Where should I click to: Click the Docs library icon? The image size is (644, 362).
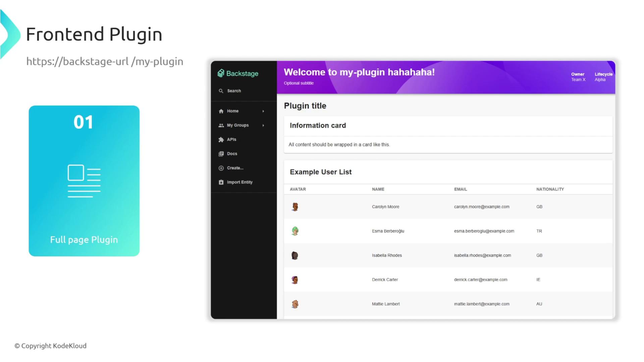[x=221, y=154]
